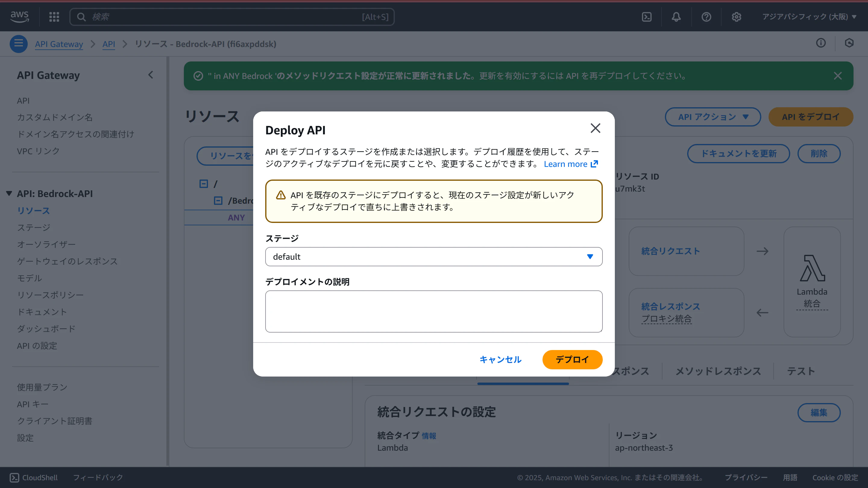Open the info panel icon
This screenshot has width=868, height=488.
[x=821, y=43]
